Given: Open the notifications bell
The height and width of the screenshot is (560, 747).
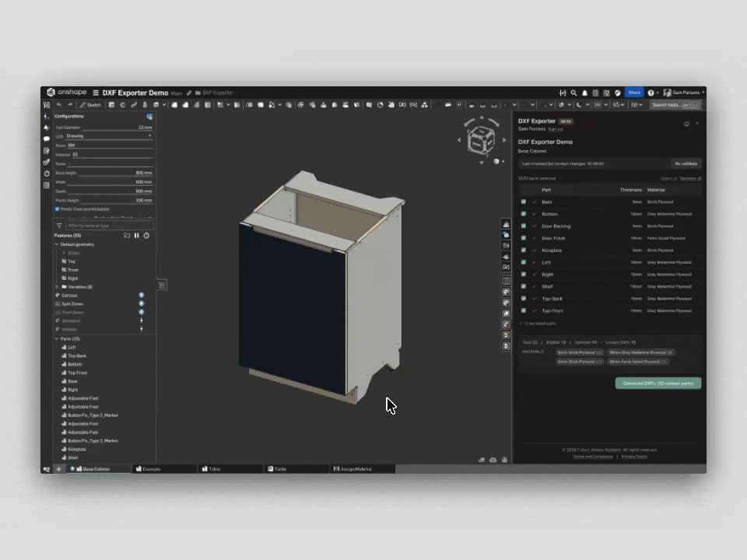Looking at the screenshot, I should (584, 93).
